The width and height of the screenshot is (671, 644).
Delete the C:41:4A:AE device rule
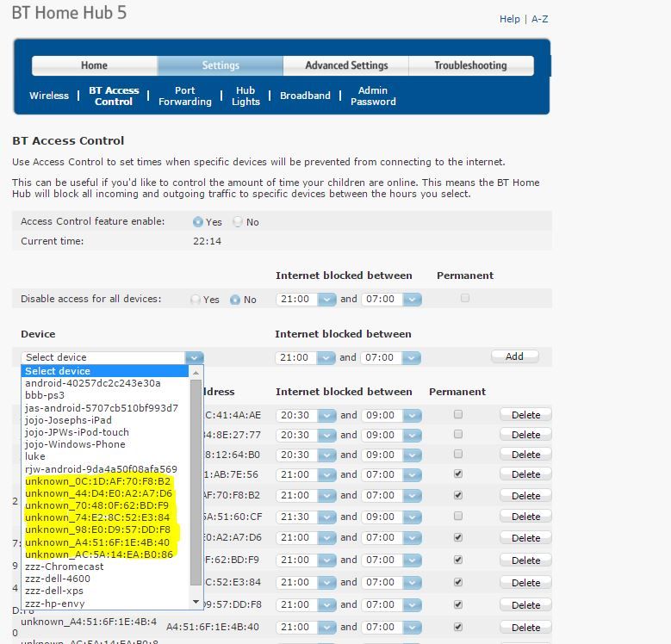(525, 415)
